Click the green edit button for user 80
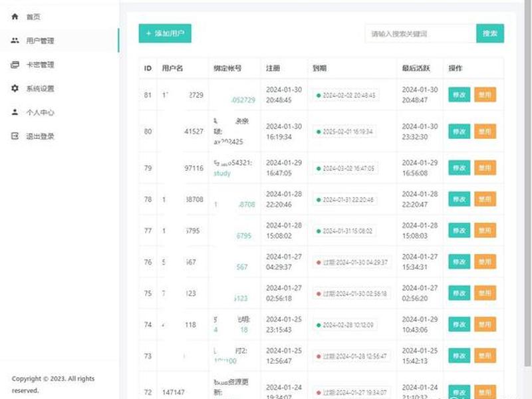The image size is (532, 399). 459,131
